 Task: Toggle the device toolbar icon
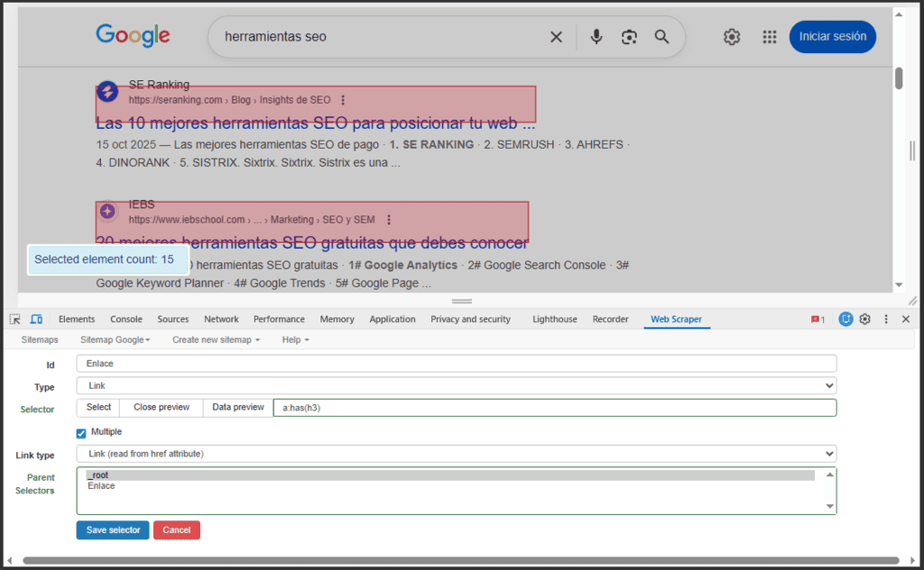point(34,318)
